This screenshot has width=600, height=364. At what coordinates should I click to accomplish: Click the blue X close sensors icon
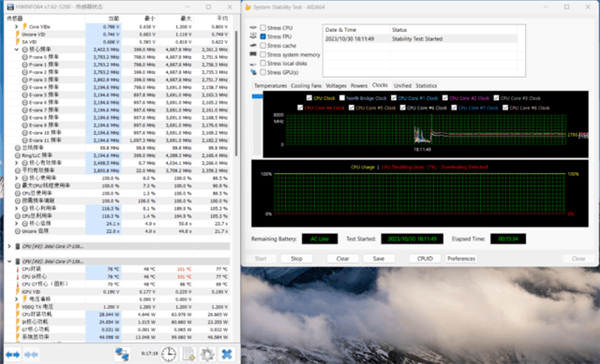pyautogui.click(x=227, y=354)
